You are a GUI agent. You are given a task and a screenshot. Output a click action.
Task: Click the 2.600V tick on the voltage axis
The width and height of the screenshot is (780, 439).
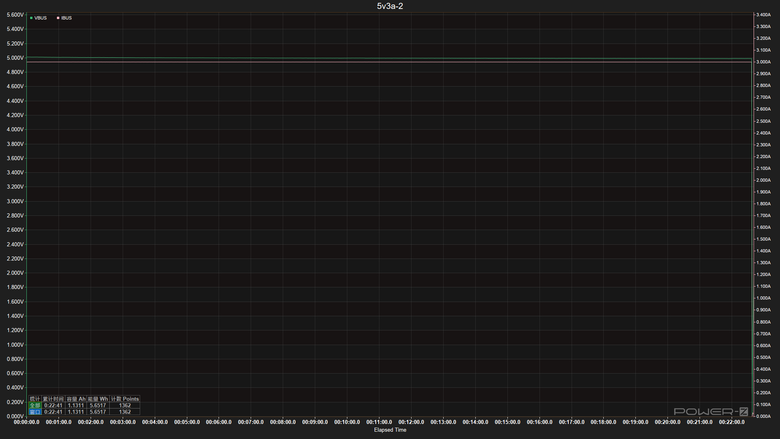pos(15,230)
